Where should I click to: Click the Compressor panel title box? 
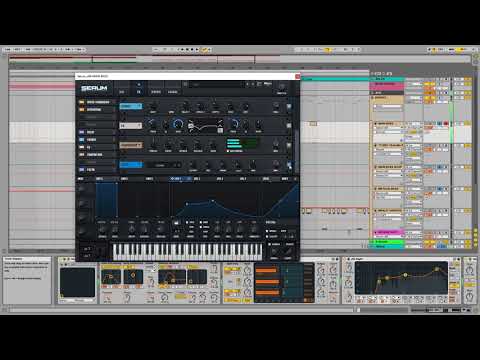131,145
